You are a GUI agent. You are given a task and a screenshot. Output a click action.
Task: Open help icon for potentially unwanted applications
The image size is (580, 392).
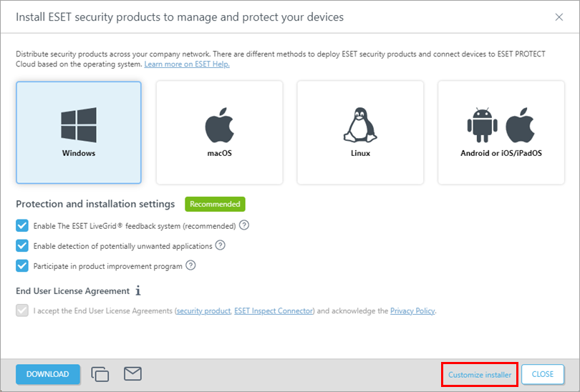click(221, 245)
